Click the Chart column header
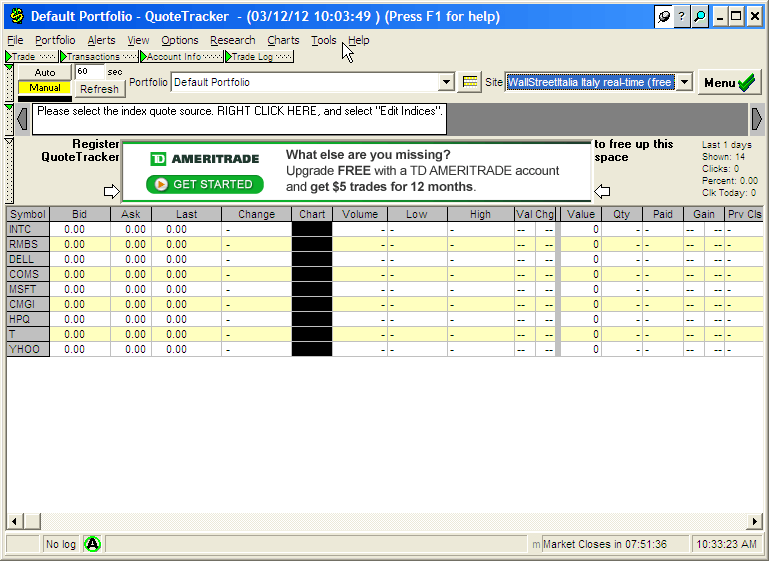 (x=312, y=214)
